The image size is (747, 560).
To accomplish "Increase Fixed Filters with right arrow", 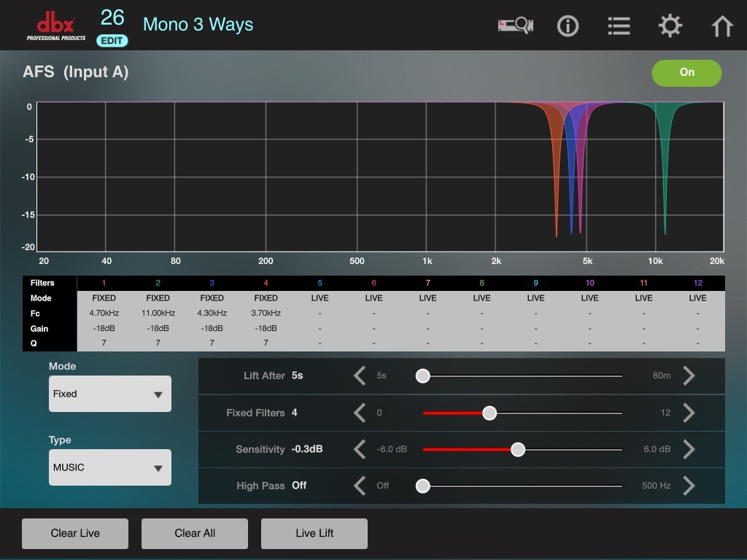I will point(689,413).
